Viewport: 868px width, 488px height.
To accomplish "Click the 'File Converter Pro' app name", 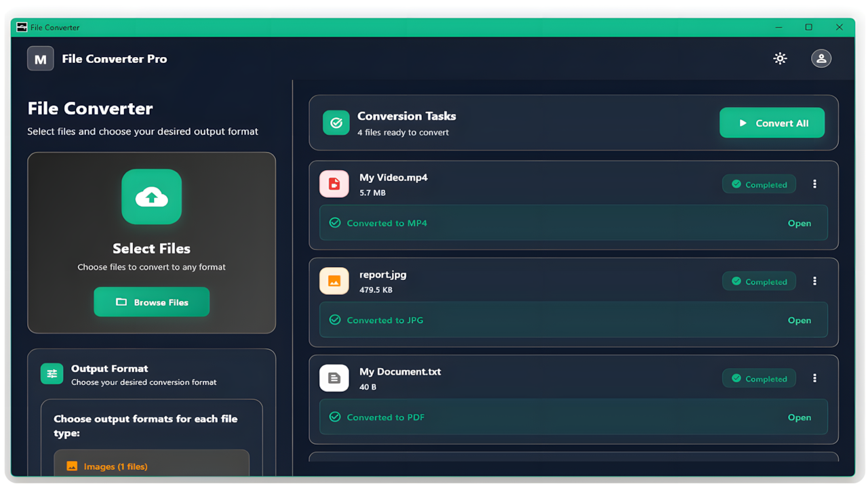I will point(114,59).
